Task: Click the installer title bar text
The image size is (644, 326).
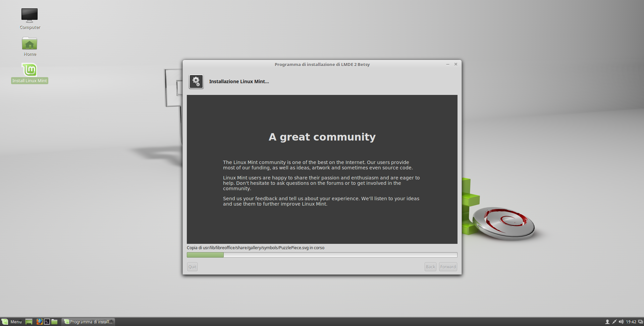Action: [322, 64]
